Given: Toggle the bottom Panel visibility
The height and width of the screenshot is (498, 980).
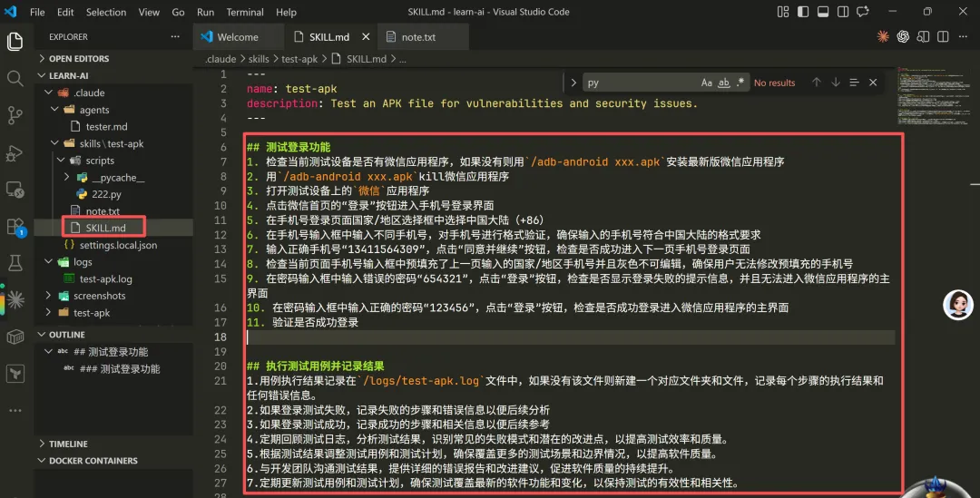Looking at the screenshot, I should pyautogui.click(x=823, y=12).
